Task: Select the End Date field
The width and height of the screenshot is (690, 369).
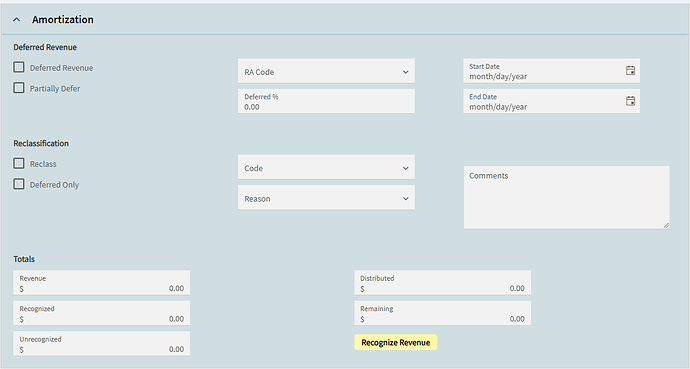Action: [551, 101]
